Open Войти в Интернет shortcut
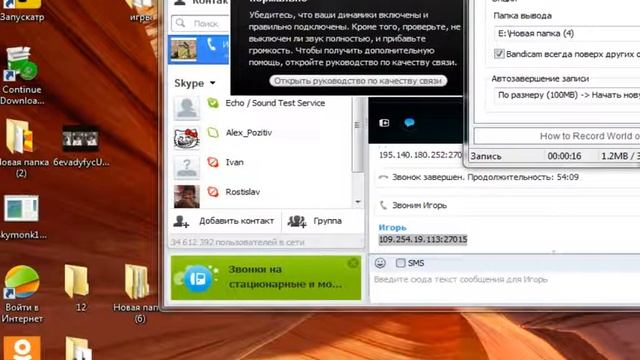The image size is (640, 360). tap(22, 294)
